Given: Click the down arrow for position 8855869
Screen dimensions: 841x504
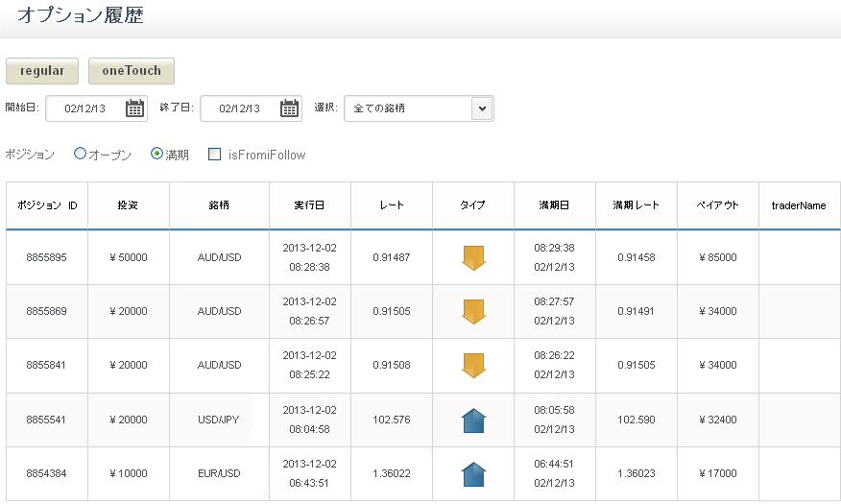Looking at the screenshot, I should click(x=473, y=311).
